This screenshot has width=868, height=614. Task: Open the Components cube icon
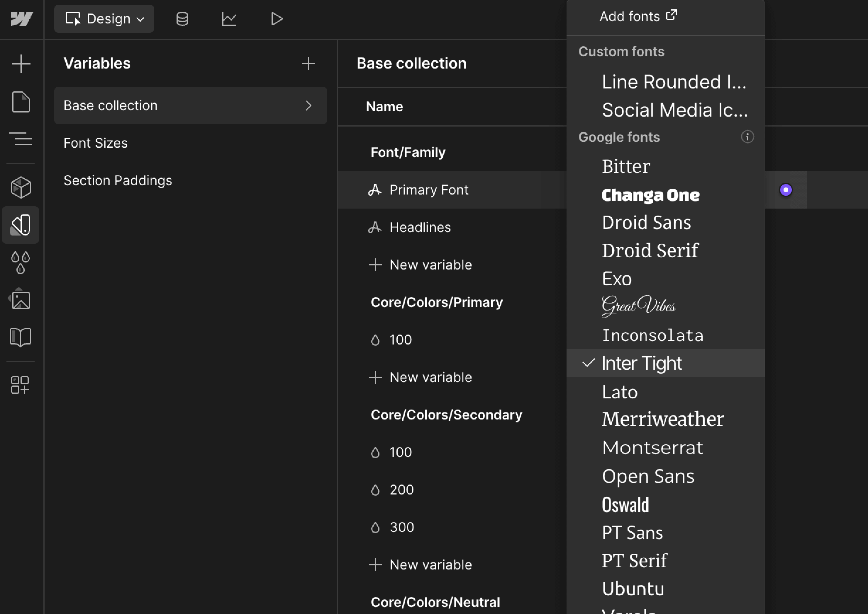click(x=21, y=187)
